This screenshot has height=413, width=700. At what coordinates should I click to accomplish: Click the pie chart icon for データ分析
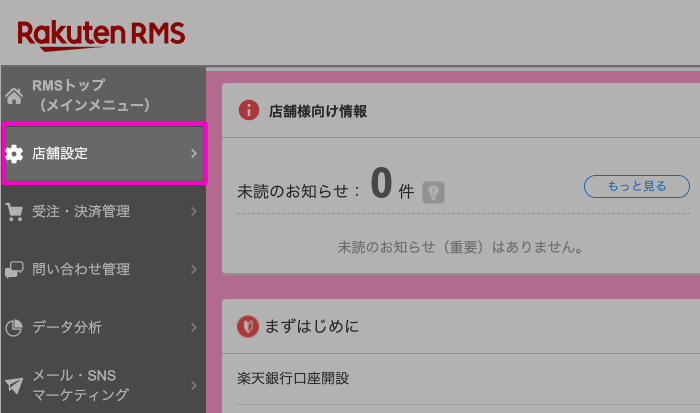coord(14,327)
